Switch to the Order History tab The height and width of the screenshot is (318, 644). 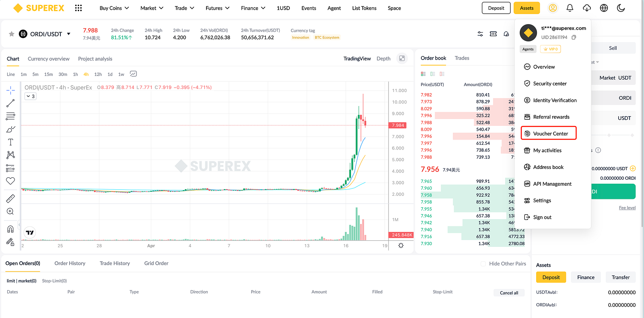click(x=70, y=263)
